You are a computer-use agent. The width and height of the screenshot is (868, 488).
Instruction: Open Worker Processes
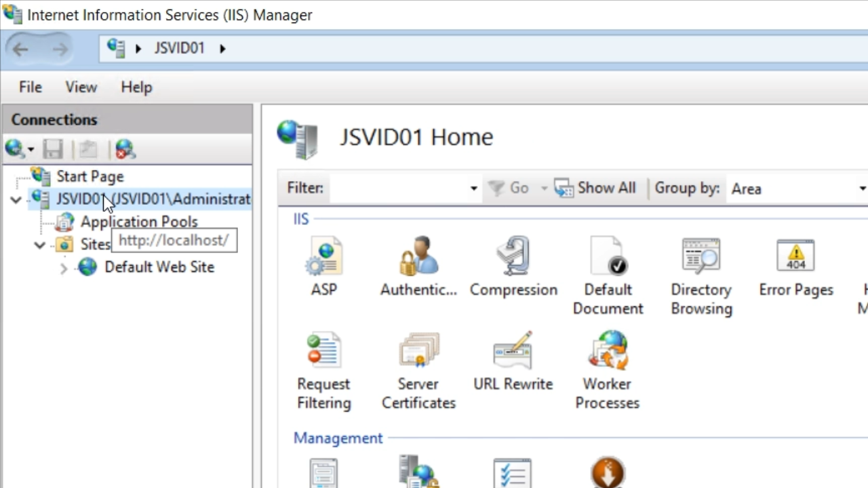click(x=608, y=352)
